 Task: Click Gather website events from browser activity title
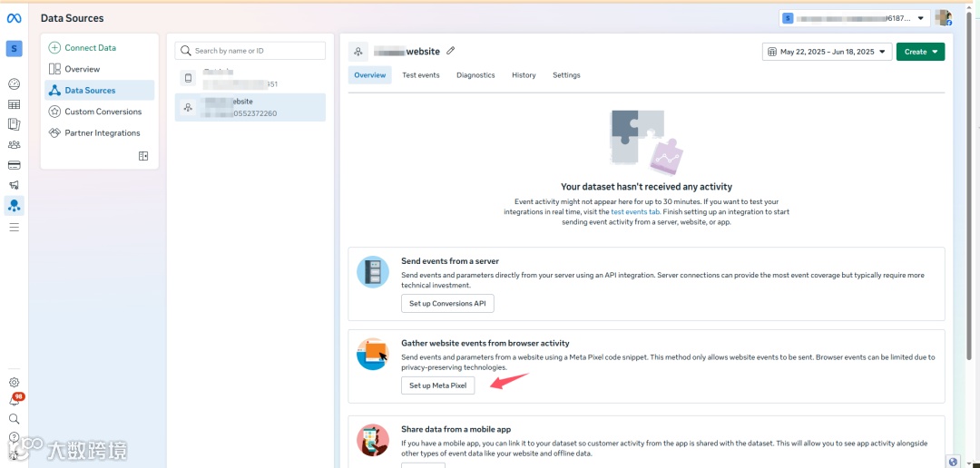point(485,343)
